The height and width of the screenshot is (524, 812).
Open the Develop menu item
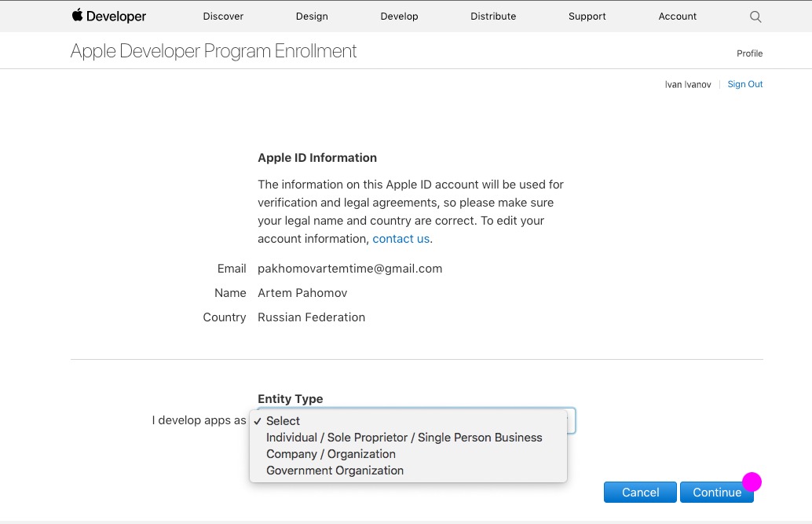coord(399,16)
